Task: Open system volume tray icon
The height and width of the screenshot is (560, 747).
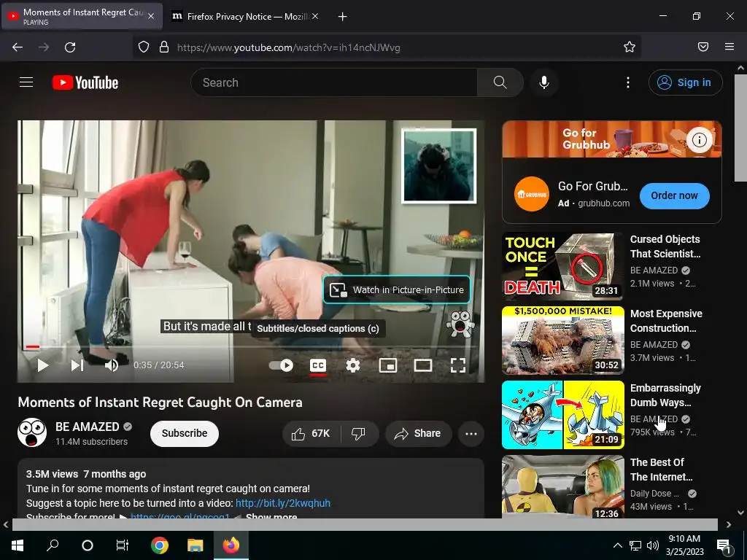Action: (x=653, y=545)
